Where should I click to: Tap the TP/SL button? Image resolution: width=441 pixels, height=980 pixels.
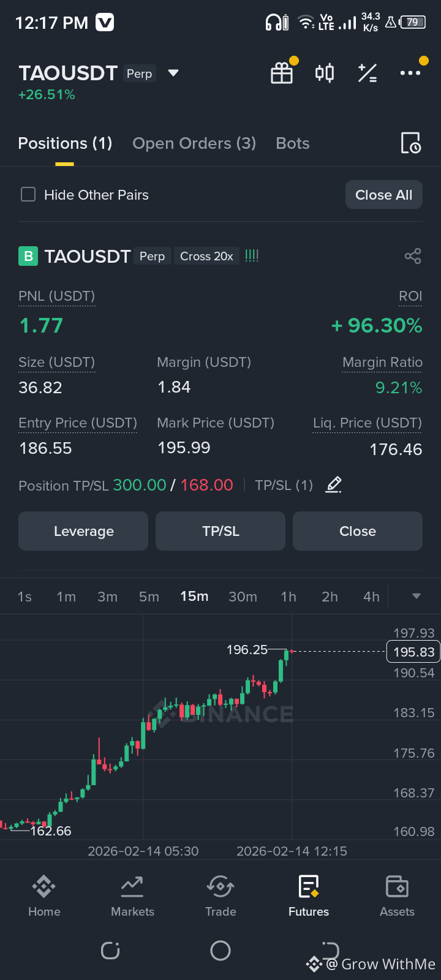click(x=221, y=531)
